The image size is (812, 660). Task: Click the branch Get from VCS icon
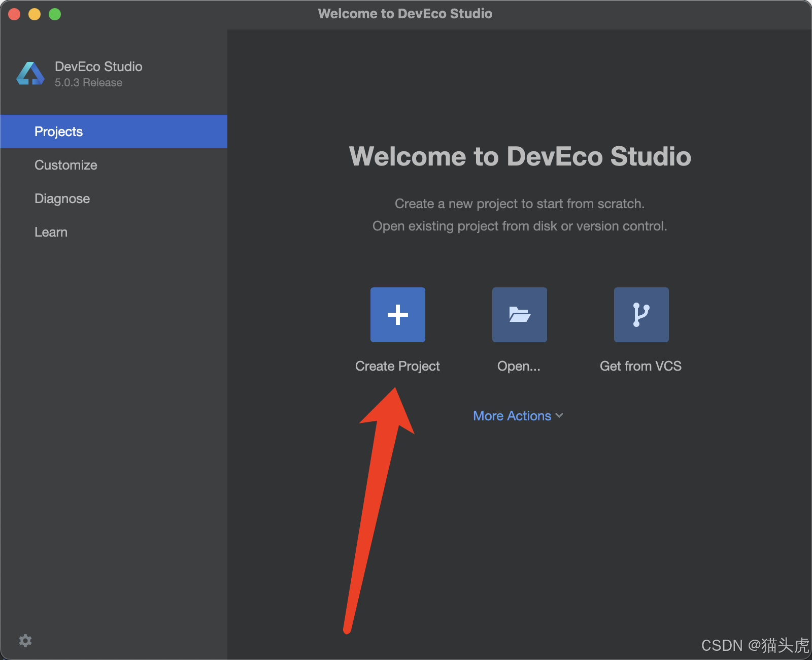point(641,315)
